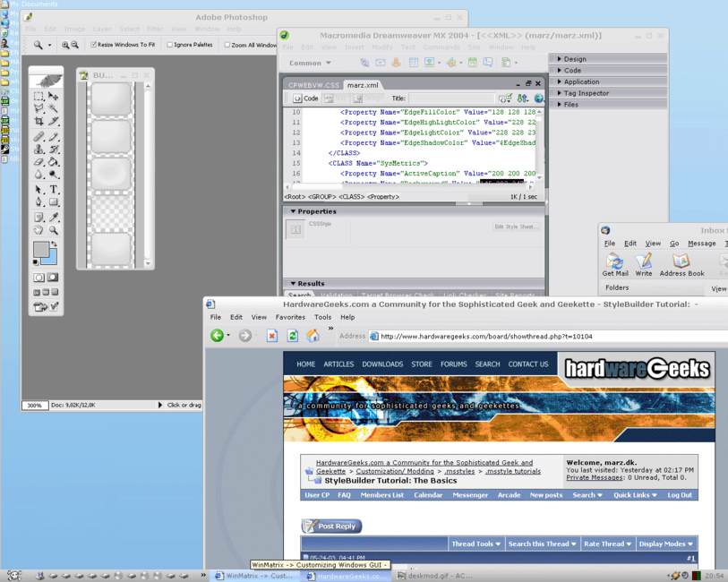This screenshot has height=582, width=728.
Task: Click the Photoshop foreground color swatch
Action: (41, 250)
